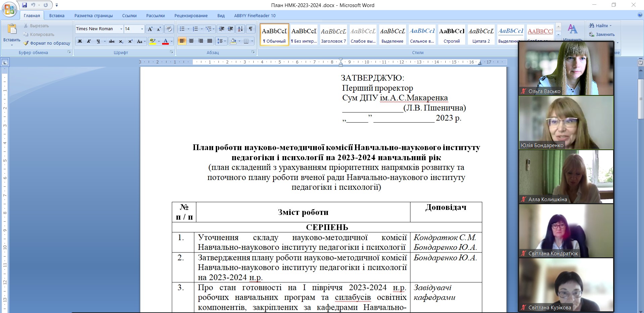This screenshot has width=644, height=313.
Task: Redo the action in quick access toolbar
Action: [46, 5]
